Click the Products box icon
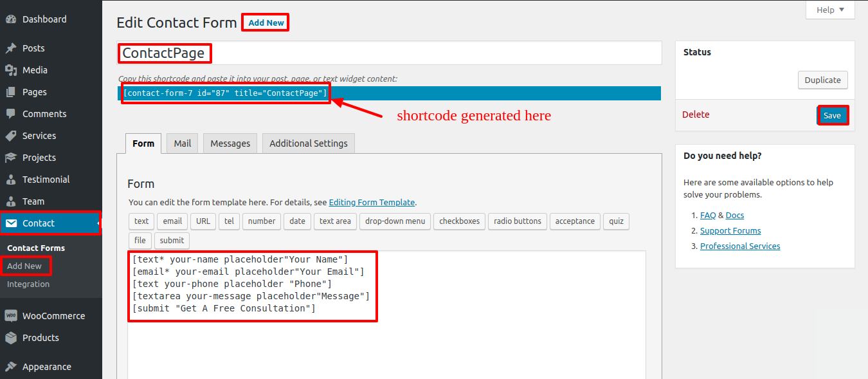868x379 pixels. coord(11,338)
